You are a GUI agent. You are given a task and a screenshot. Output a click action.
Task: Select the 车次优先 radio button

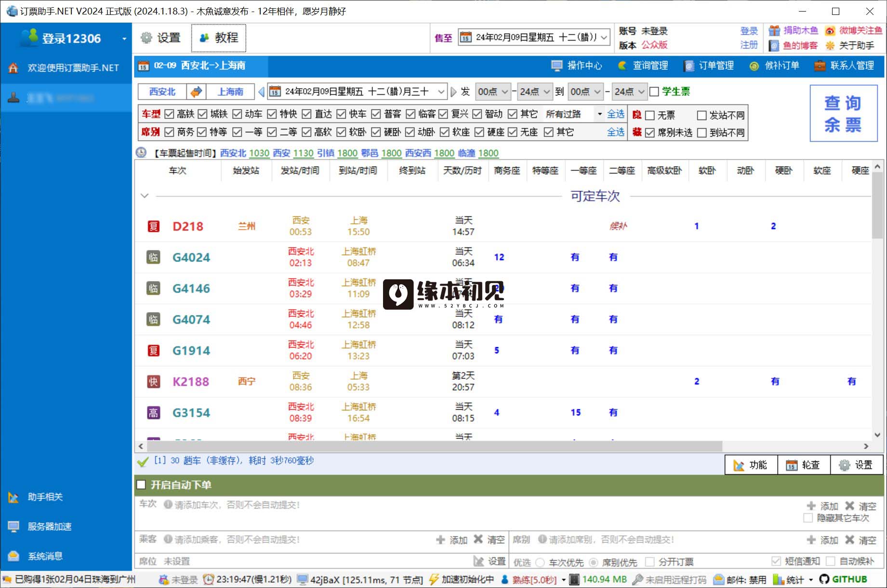[540, 562]
